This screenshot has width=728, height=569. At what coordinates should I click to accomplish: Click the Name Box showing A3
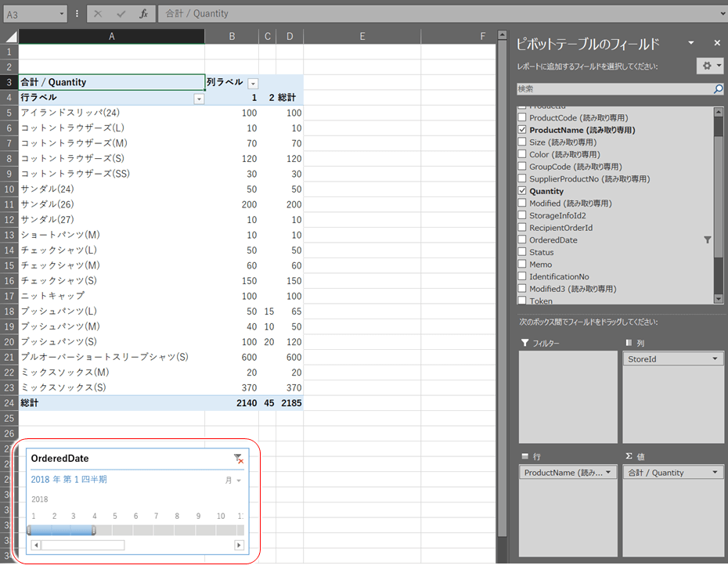(31, 14)
